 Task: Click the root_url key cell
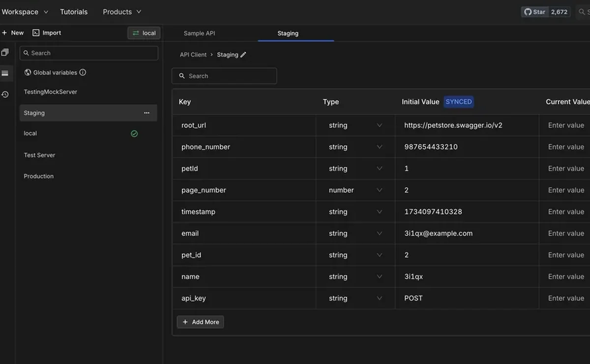click(244, 125)
